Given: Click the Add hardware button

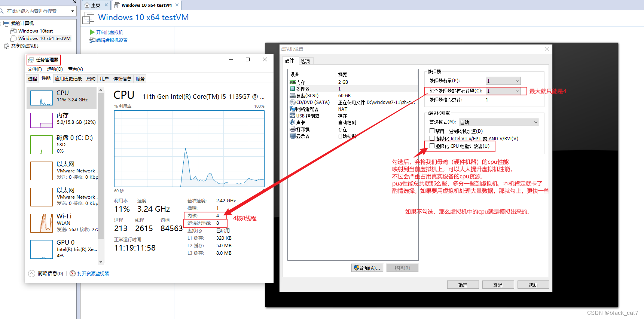Looking at the screenshot, I should coord(367,268).
